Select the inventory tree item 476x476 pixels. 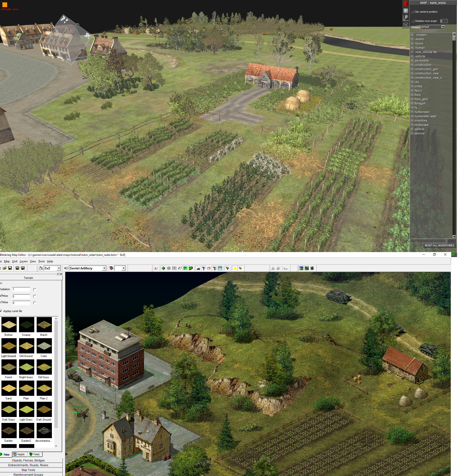(421, 120)
